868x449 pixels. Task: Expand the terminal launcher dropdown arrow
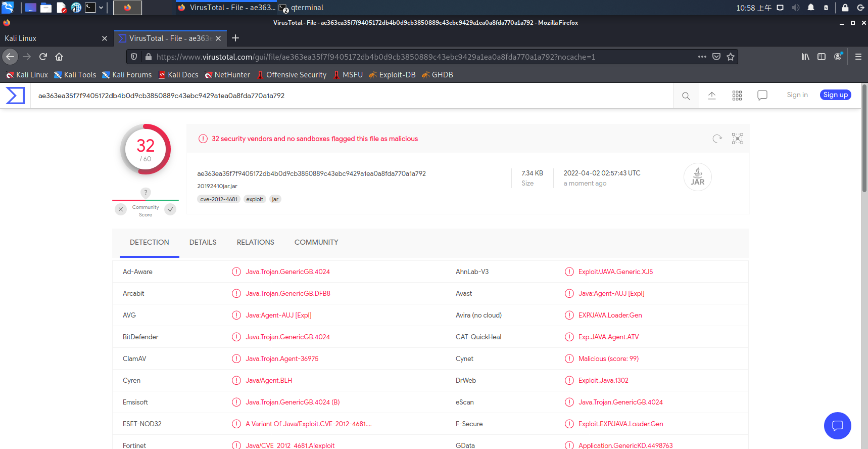pos(101,8)
